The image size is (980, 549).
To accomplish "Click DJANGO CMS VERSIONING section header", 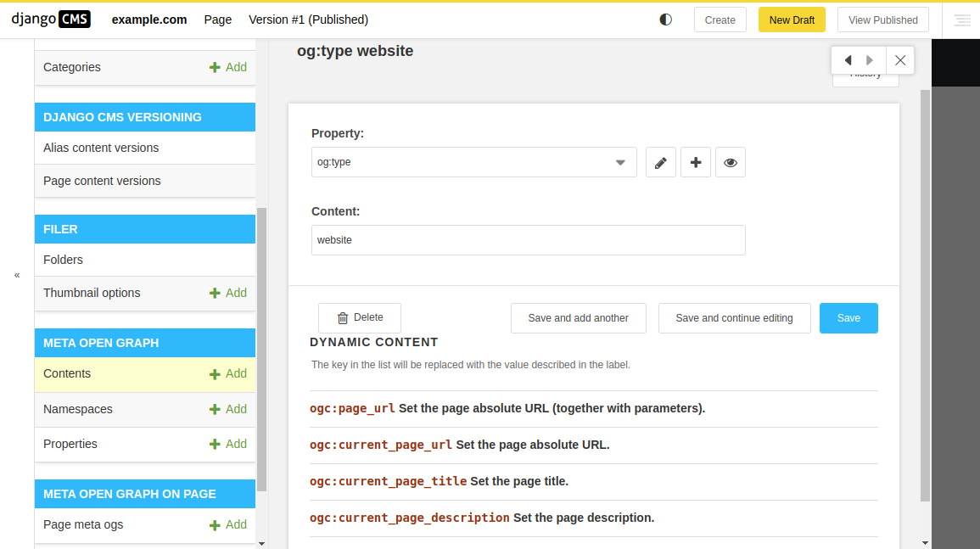I will coord(145,117).
